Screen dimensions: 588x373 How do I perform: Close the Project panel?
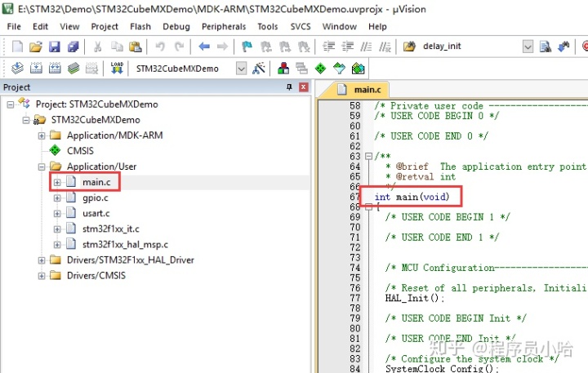[x=303, y=87]
